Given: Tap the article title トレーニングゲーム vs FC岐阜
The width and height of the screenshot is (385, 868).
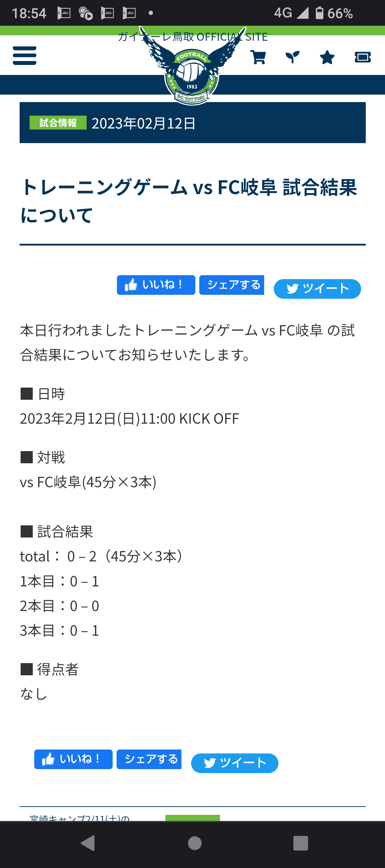Looking at the screenshot, I should [189, 201].
